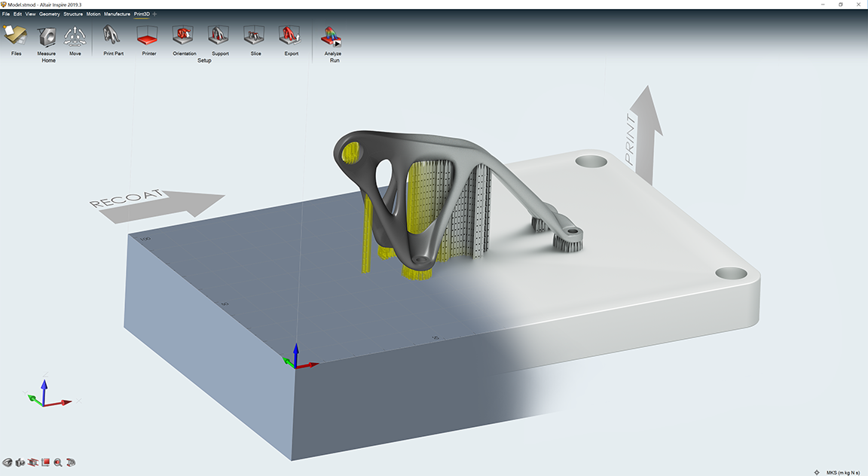Click the snapshot camera icon at bottom left
The width and height of the screenshot is (868, 476).
click(x=18, y=461)
